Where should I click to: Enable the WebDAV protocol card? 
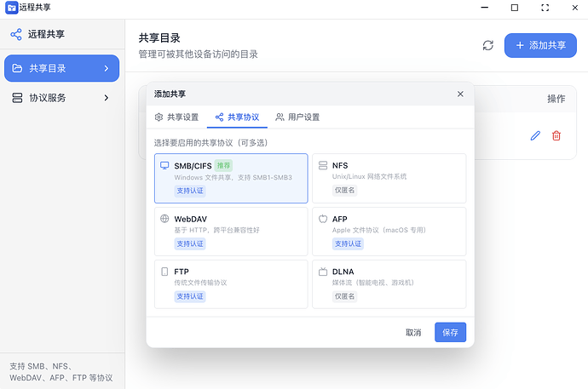[231, 232]
